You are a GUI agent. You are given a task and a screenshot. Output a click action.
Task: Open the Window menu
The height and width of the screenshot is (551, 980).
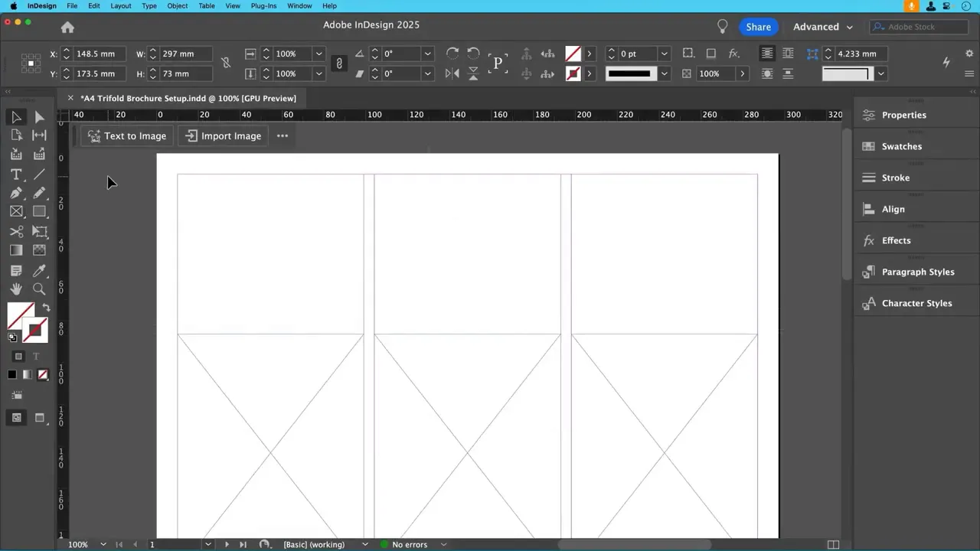pos(299,6)
